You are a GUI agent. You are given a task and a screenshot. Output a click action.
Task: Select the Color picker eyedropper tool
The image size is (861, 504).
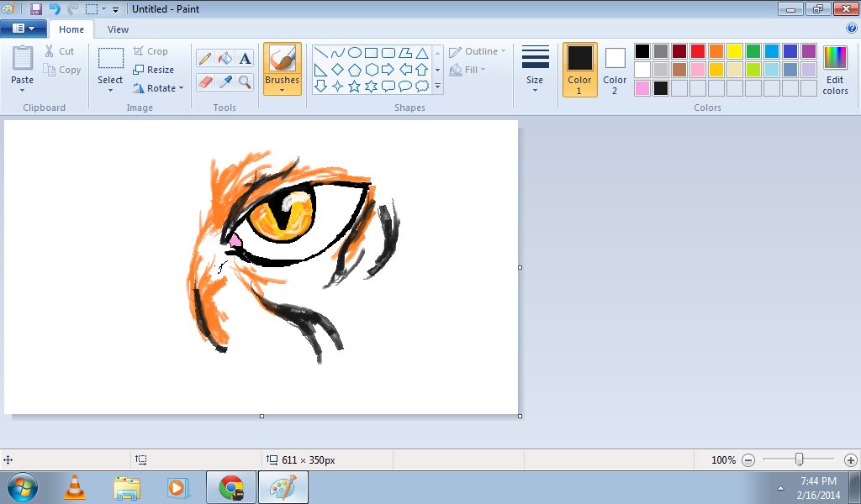coord(225,82)
